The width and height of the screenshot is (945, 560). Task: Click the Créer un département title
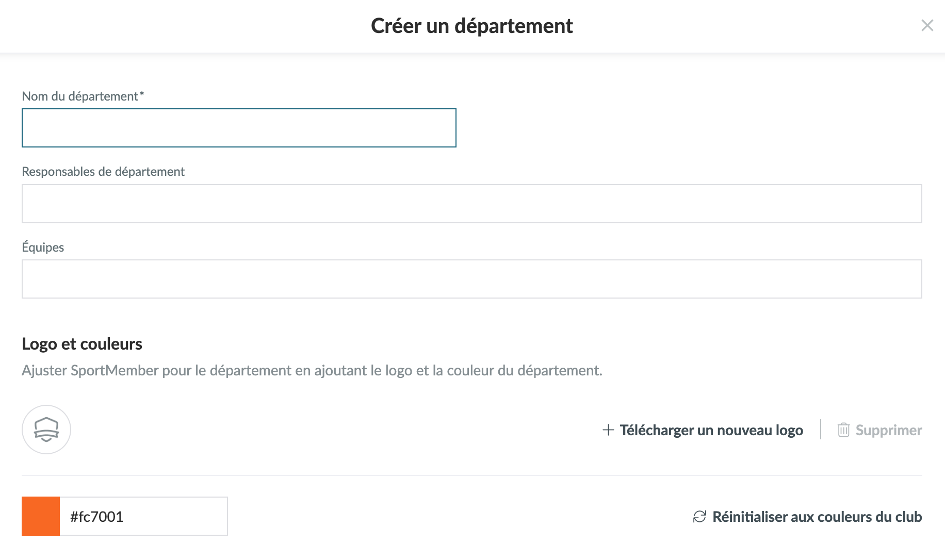[x=472, y=26]
